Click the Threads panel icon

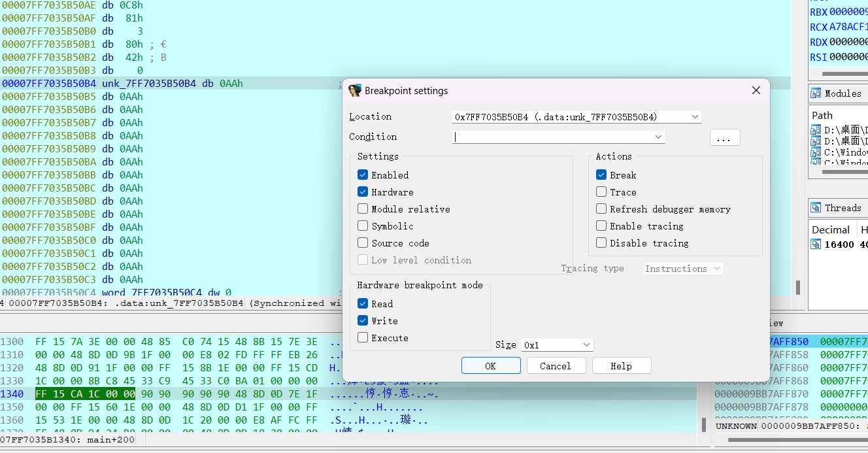point(816,208)
